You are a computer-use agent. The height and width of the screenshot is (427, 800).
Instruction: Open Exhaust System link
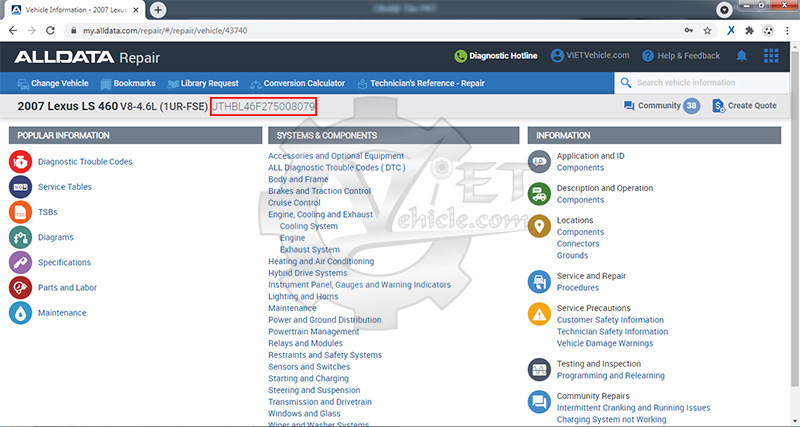310,249
